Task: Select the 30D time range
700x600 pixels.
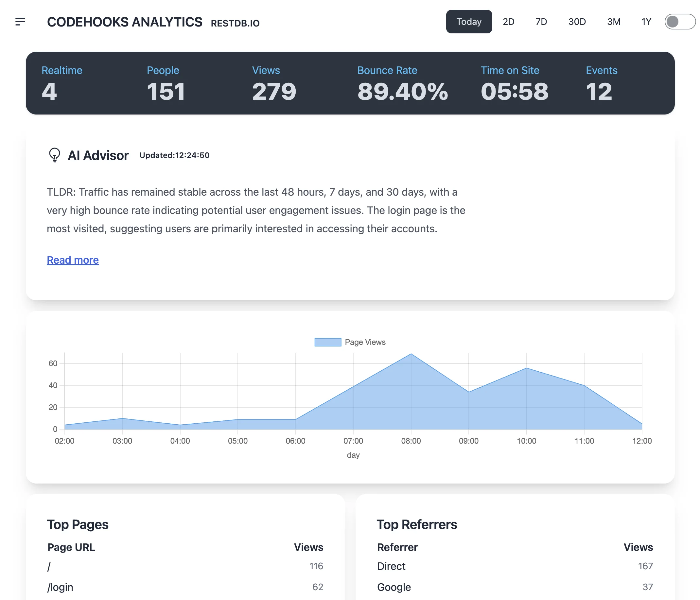Action: tap(577, 22)
